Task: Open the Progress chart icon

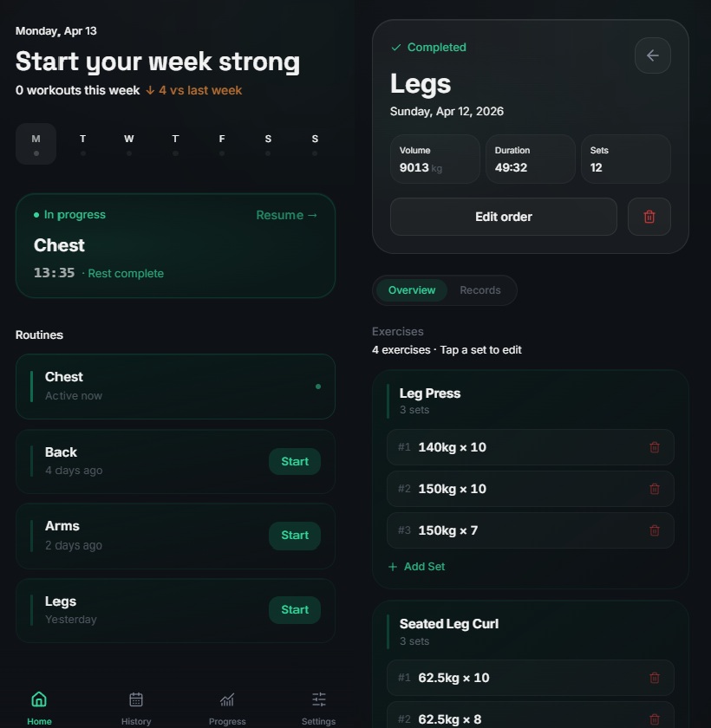Action: tap(227, 699)
